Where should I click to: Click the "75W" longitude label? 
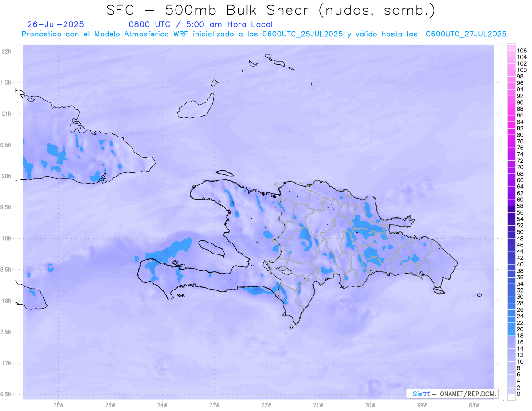click(x=110, y=405)
